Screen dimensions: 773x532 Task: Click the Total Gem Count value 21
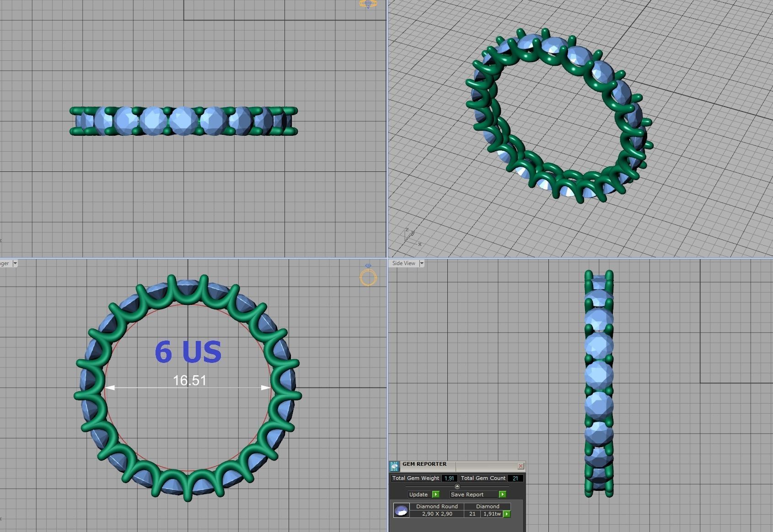(515, 478)
